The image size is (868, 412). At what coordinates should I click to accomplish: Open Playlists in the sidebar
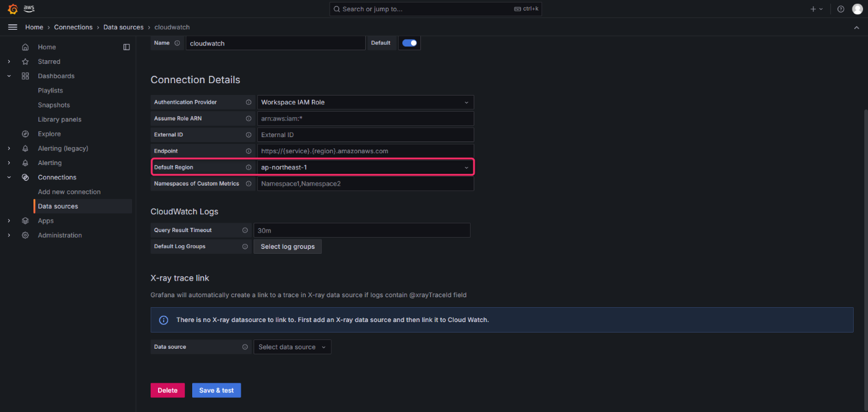click(x=50, y=91)
